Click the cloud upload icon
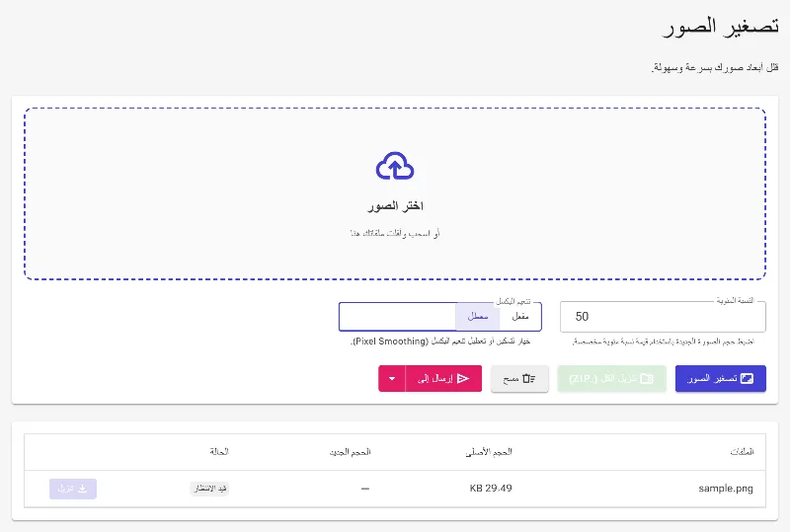790x532 pixels. (x=395, y=166)
